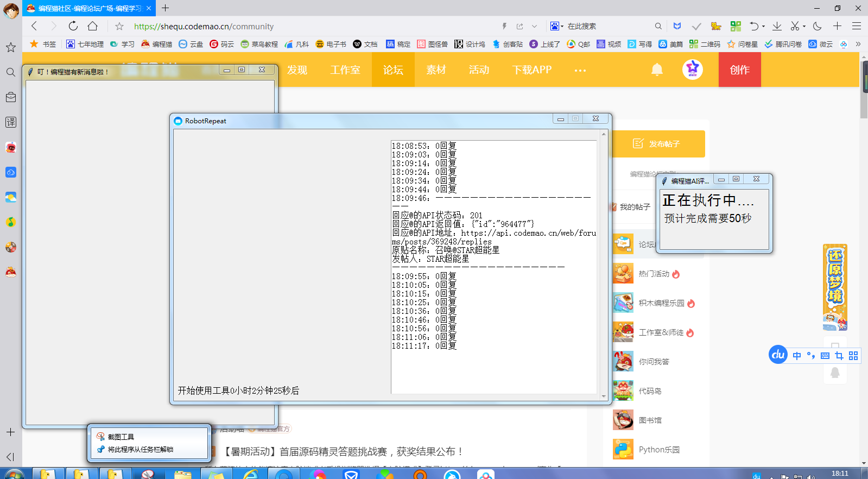Click the lightning speed-mode icon in the address bar
The image size is (868, 479).
pyautogui.click(x=504, y=26)
